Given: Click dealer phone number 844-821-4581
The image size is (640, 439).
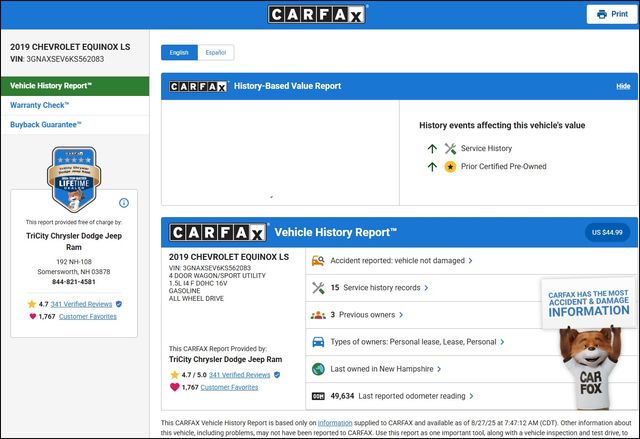Looking at the screenshot, I should click(74, 282).
